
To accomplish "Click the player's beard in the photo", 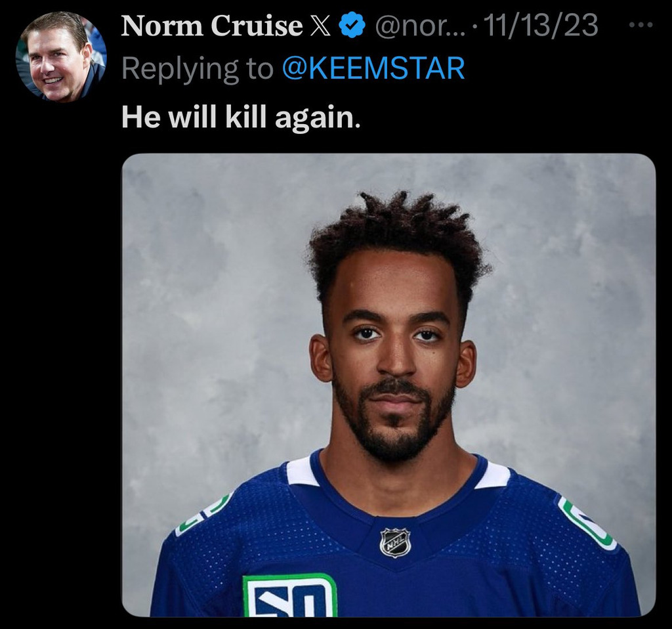I will click(x=392, y=433).
